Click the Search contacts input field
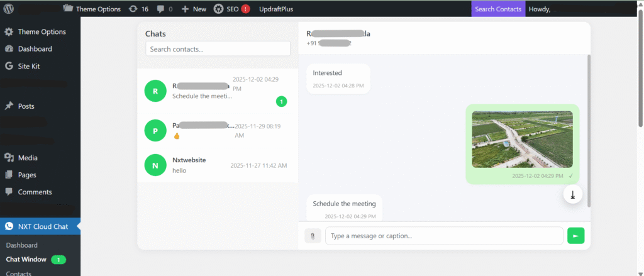This screenshot has width=644, height=276. 218,48
